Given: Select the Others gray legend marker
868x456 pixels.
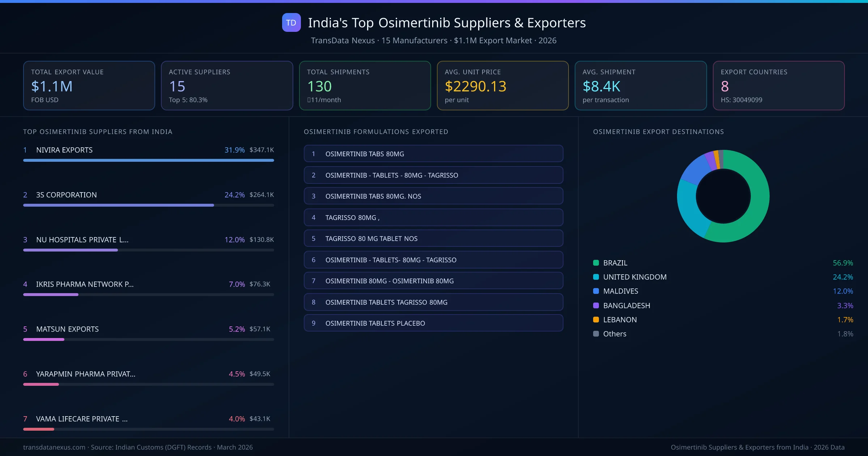Looking at the screenshot, I should (595, 334).
